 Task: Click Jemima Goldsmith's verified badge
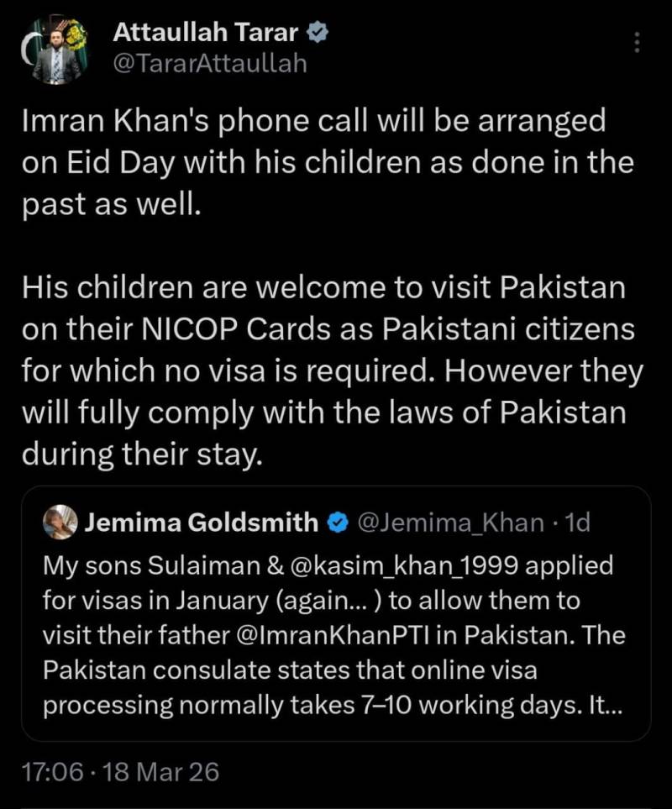click(x=338, y=523)
